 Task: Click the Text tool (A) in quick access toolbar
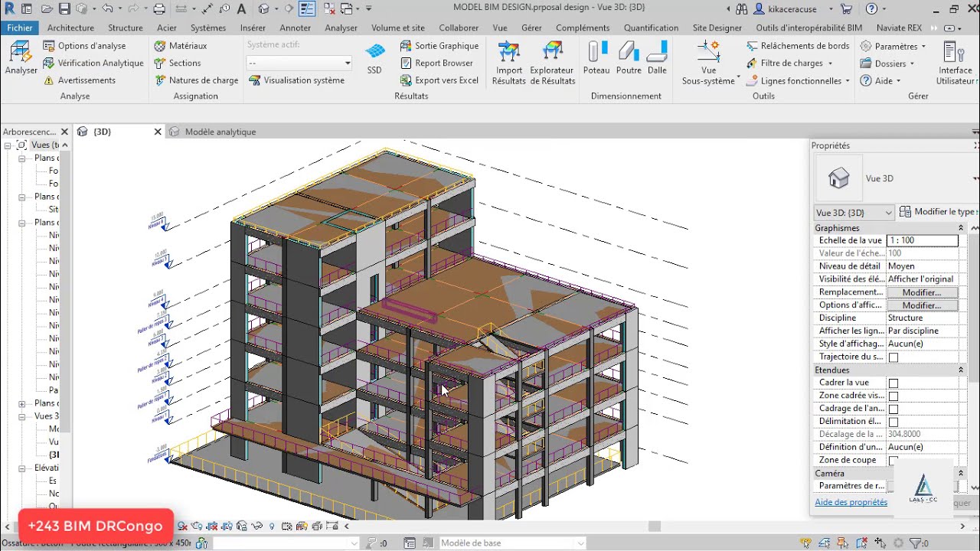coord(241,9)
